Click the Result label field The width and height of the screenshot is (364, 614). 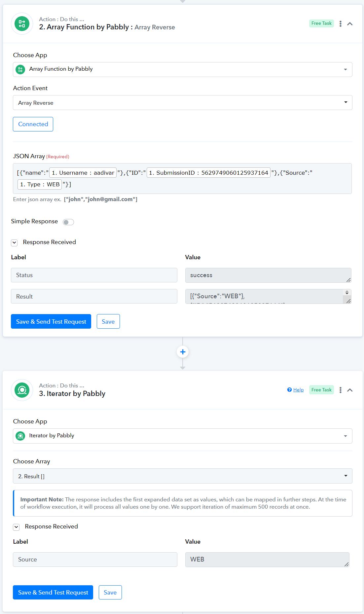[x=94, y=296]
